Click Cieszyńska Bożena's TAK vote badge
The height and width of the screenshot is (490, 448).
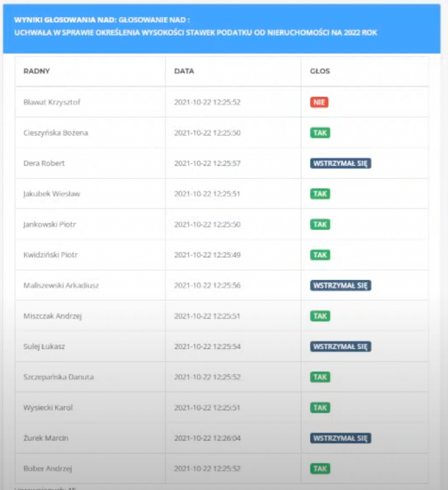320,133
